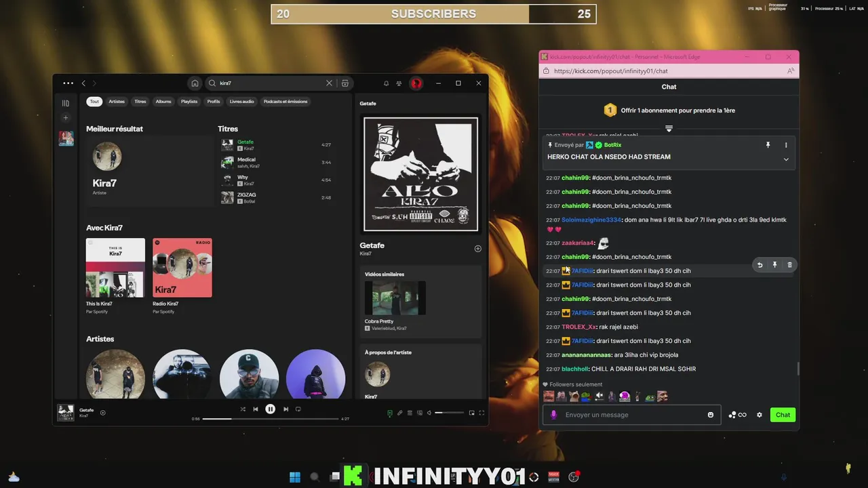Play the Why track row

(276, 180)
